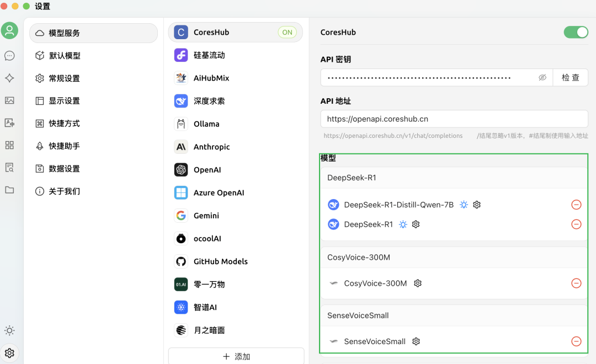Click the DeepSeek-R1-Distill-Qwen-7B model name
596x364 pixels.
(x=399, y=205)
